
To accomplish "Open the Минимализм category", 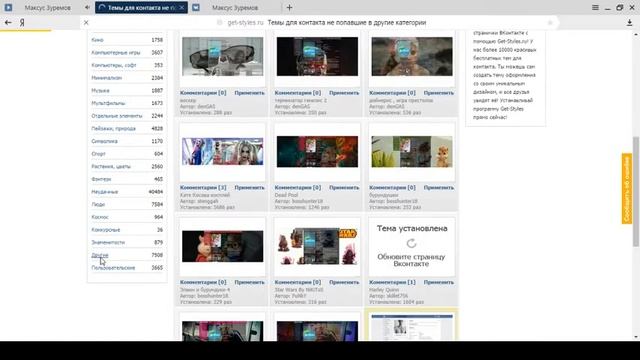I will click(x=107, y=78).
